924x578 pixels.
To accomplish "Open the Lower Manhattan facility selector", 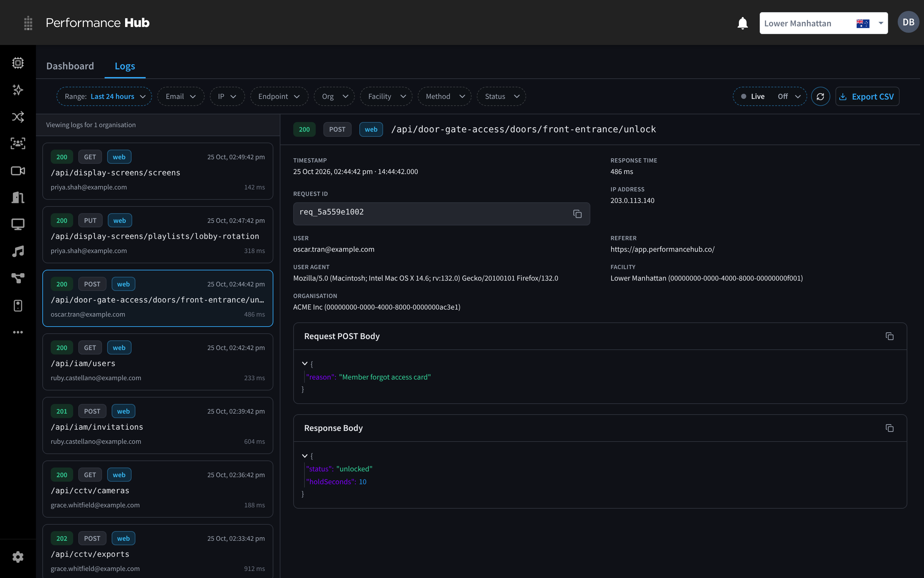I will pyautogui.click(x=824, y=23).
